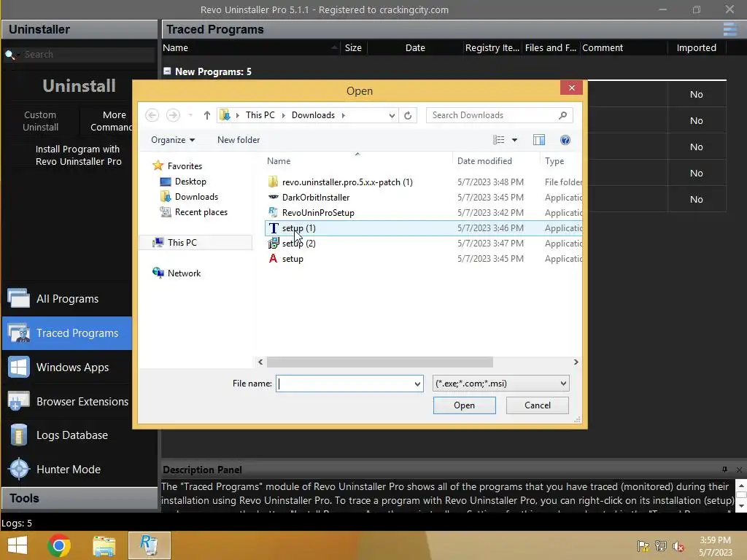Click New folder button
This screenshot has width=747, height=560.
click(239, 140)
